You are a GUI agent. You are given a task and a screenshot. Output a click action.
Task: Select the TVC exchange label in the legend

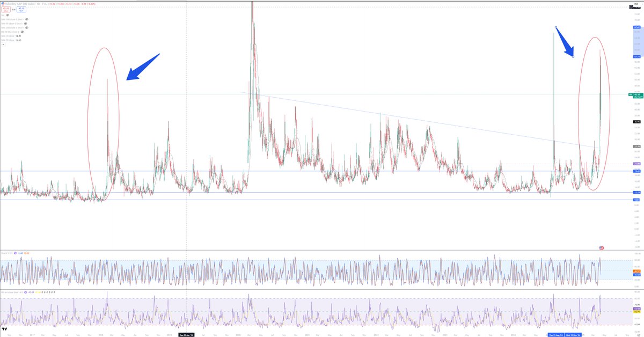pyautogui.click(x=44, y=4)
